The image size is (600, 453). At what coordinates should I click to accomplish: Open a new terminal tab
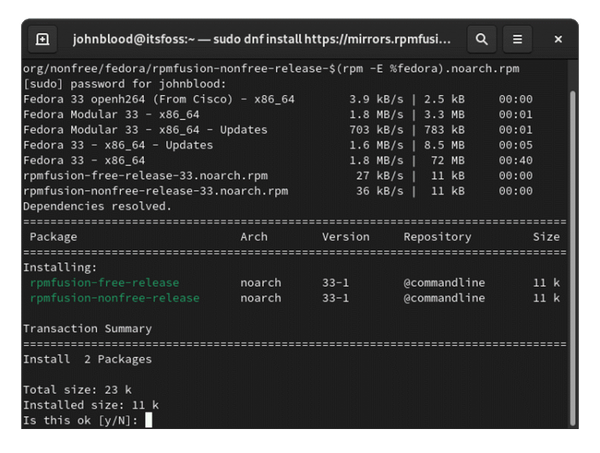42,39
